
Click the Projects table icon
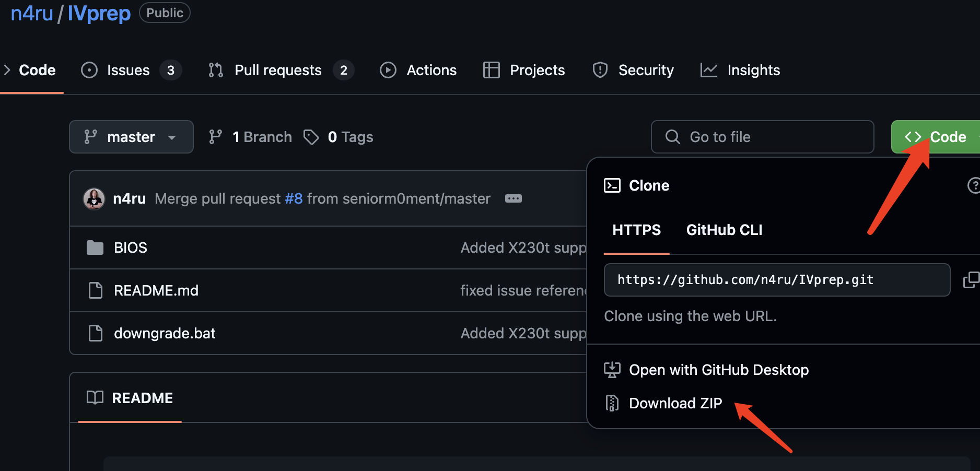[x=491, y=70]
